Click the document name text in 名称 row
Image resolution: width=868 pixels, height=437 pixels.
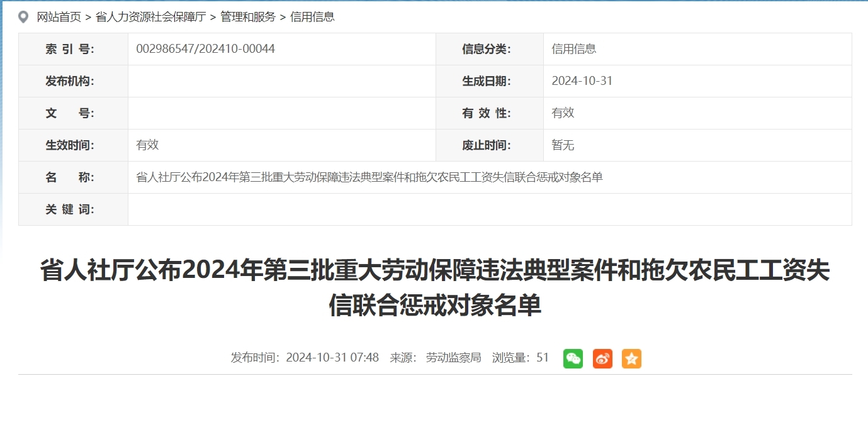coord(369,177)
